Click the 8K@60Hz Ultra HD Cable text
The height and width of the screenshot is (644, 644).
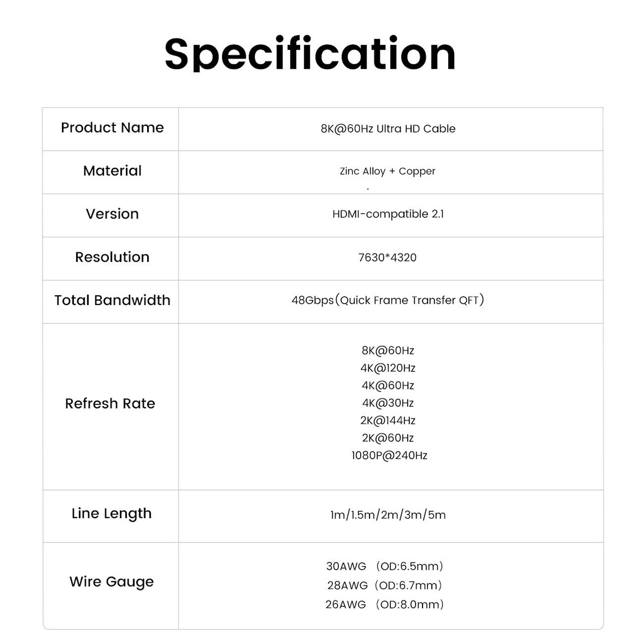click(388, 129)
